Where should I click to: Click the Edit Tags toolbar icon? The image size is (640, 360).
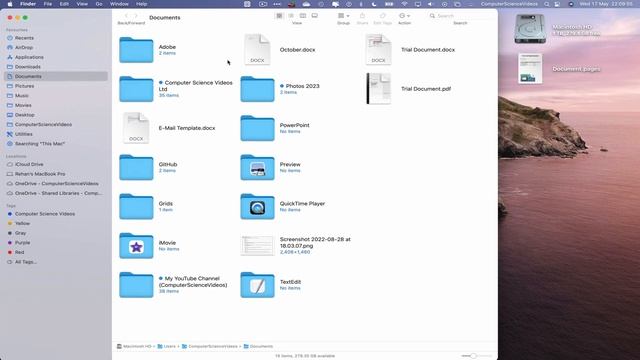382,16
